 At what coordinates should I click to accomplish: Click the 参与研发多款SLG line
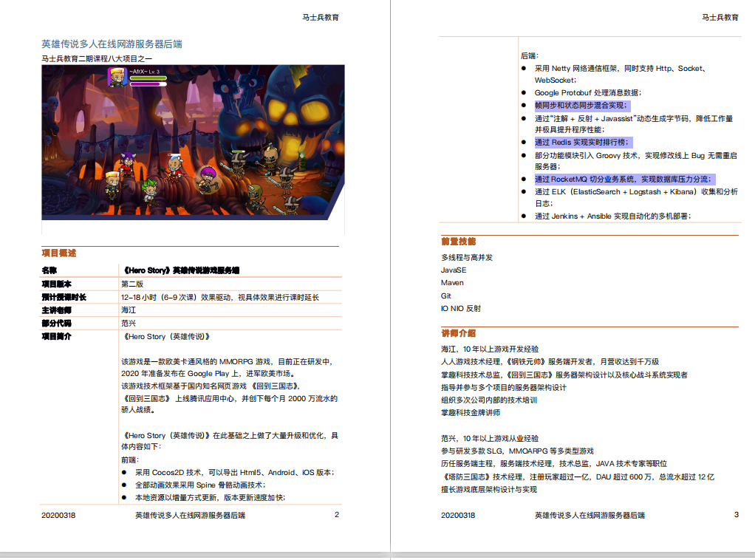coord(517,451)
